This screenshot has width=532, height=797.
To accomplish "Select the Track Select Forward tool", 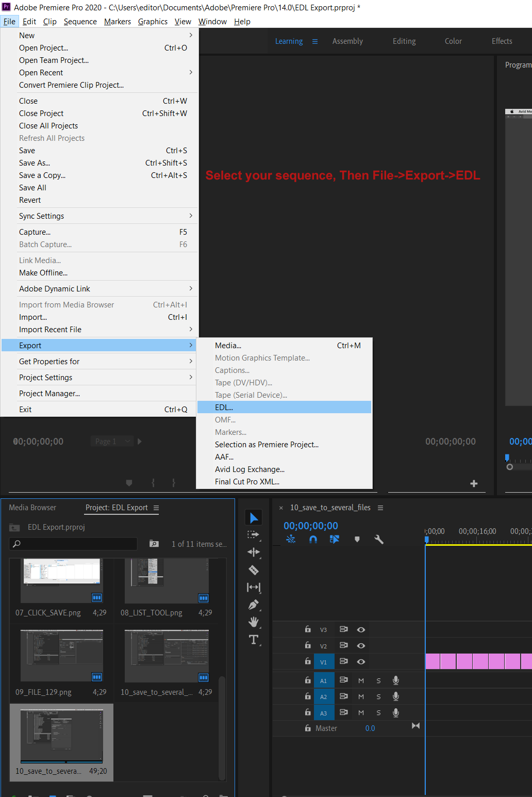I will pos(254,535).
